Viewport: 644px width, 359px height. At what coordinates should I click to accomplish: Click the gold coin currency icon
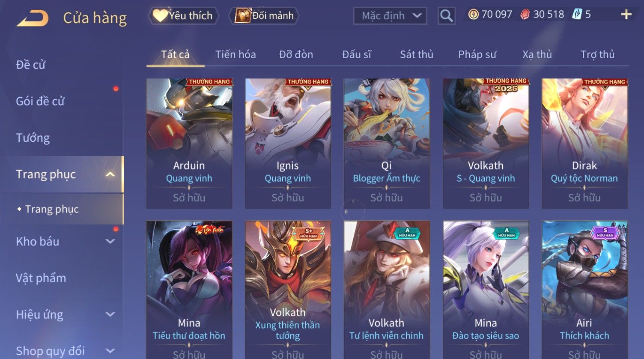coord(473,15)
